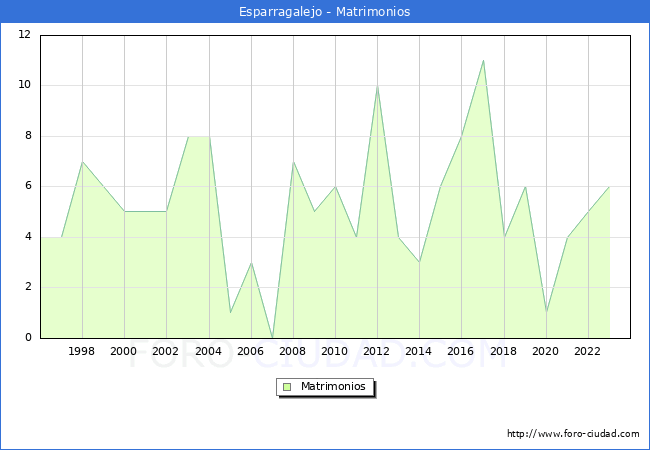Select the 2022 x-axis label

tap(587, 351)
